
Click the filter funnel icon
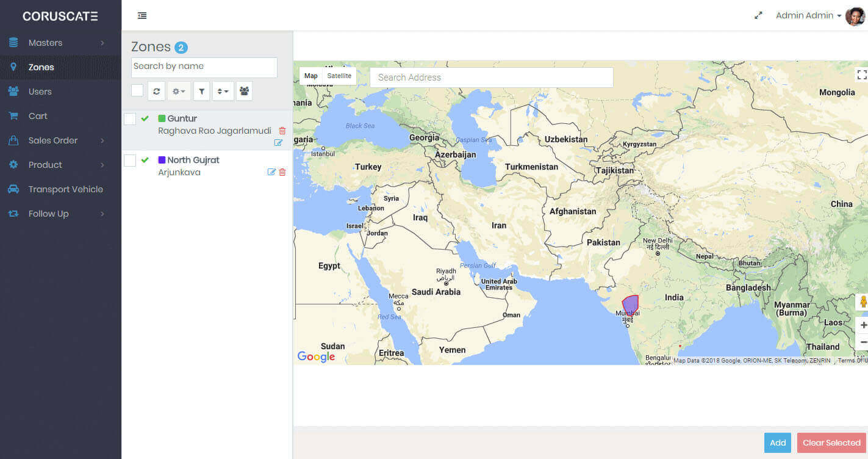(201, 91)
